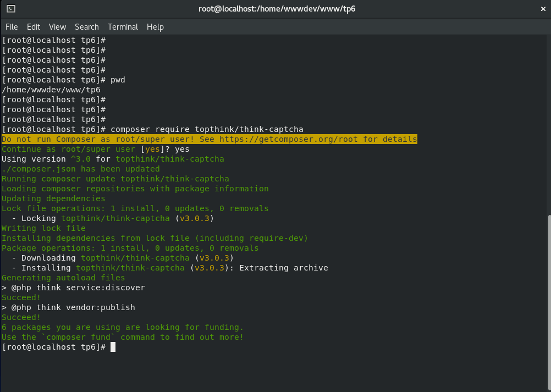Click the 'composer fund' command hint line

pos(123,337)
